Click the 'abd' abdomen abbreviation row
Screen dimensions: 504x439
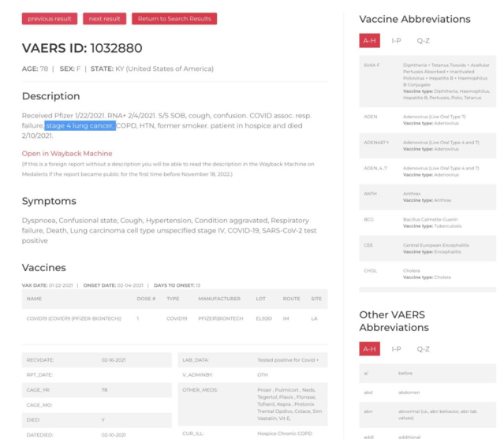point(427,392)
